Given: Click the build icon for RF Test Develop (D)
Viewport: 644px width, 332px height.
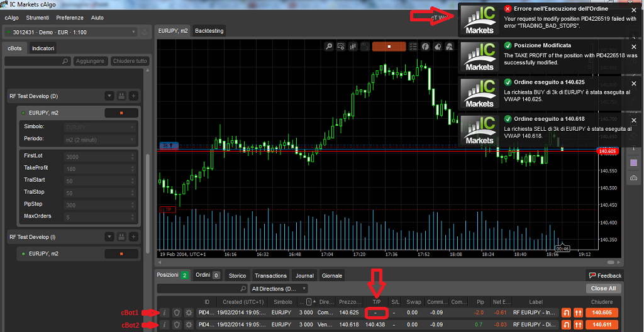Looking at the screenshot, I should point(121,96).
